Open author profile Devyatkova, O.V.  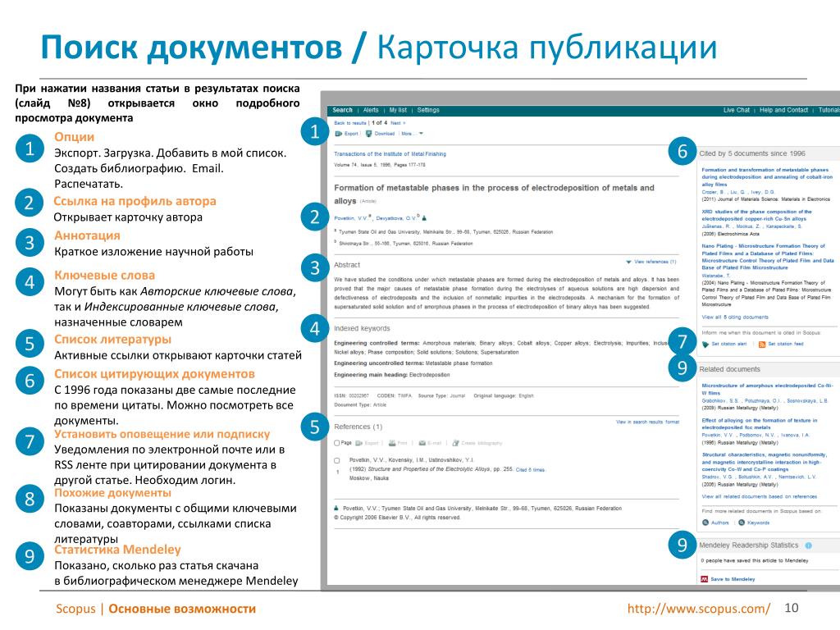pos(396,218)
